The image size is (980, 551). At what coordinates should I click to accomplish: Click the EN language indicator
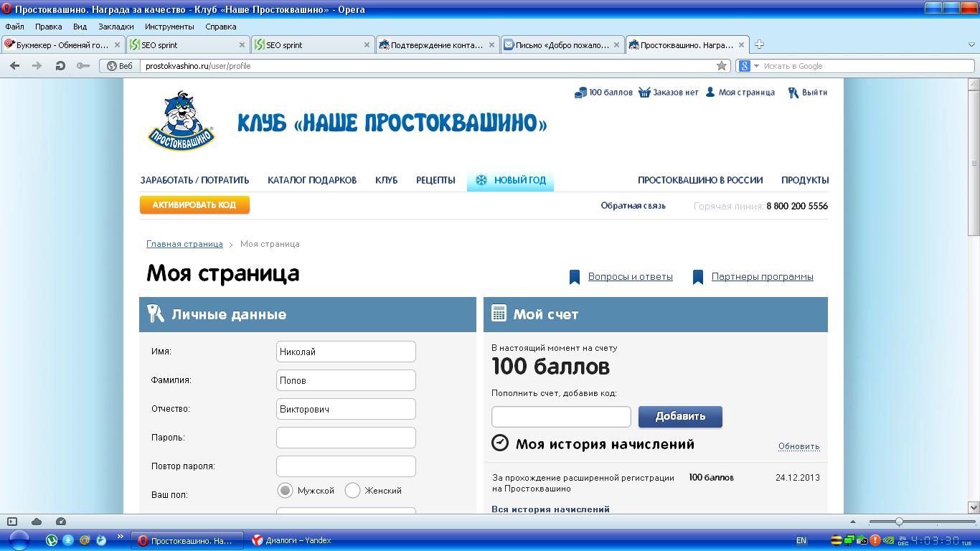(x=801, y=540)
